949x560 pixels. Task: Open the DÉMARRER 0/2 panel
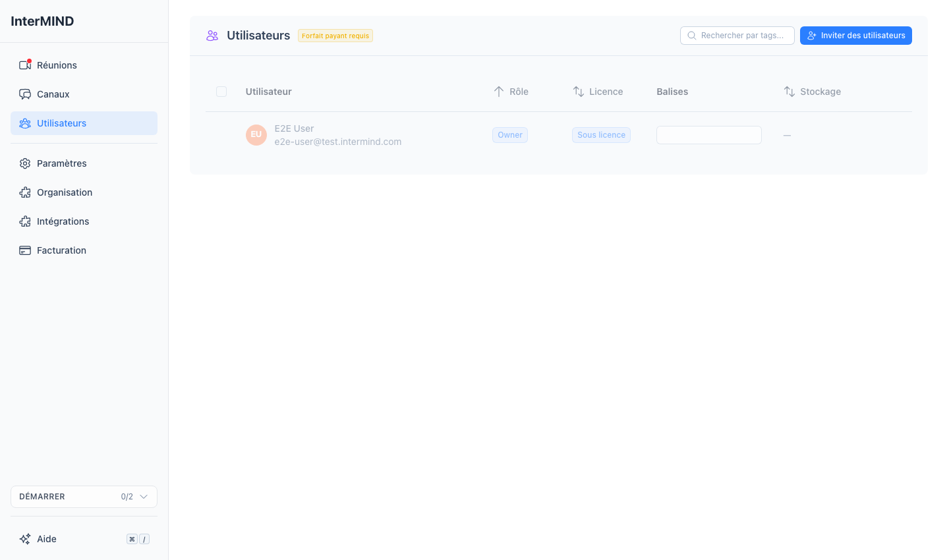click(x=84, y=497)
